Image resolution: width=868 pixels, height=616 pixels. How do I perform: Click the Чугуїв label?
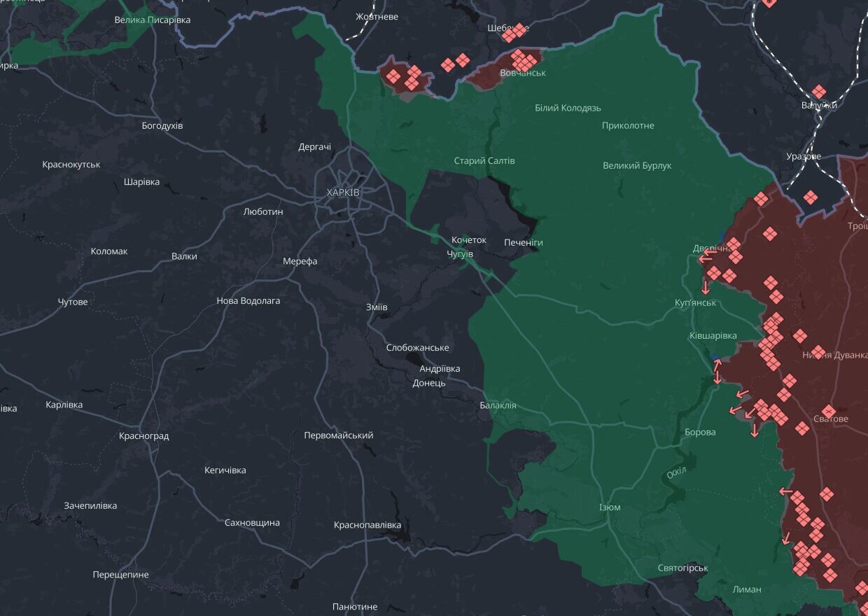(460, 253)
